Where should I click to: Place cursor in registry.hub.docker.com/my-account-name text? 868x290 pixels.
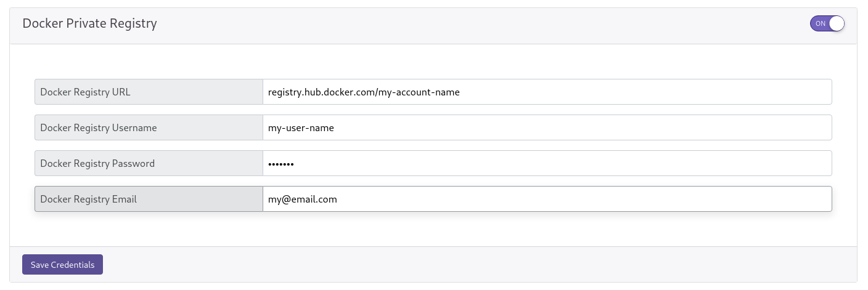[x=364, y=92]
